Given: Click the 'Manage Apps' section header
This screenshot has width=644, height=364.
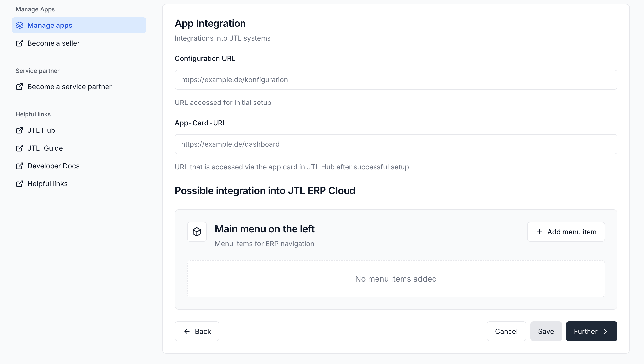Looking at the screenshot, I should click(35, 9).
